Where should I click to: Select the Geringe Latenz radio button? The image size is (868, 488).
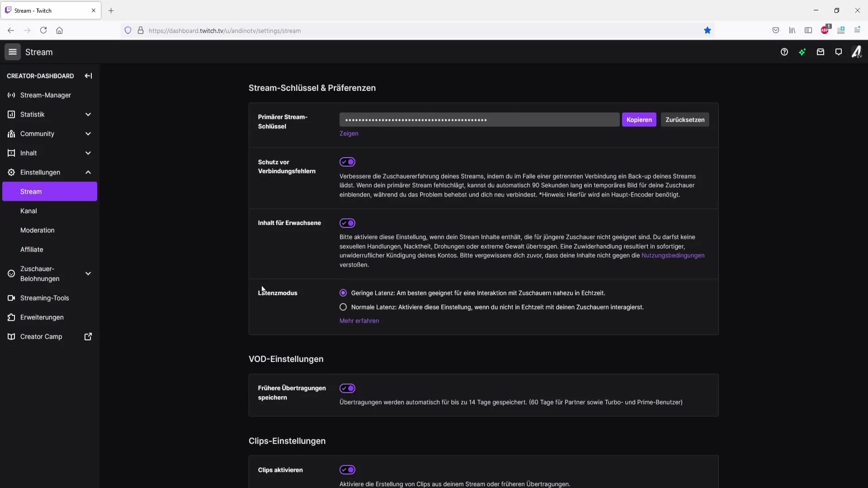coord(344,292)
